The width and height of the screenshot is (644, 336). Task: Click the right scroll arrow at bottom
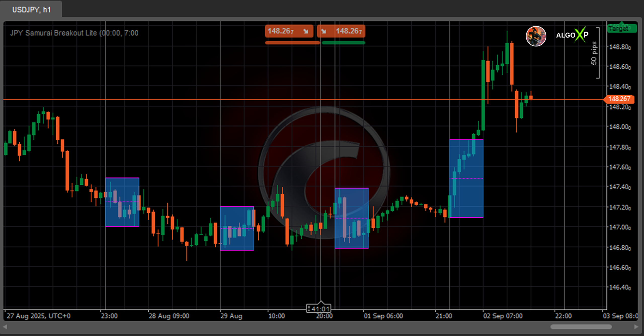pyautogui.click(x=636, y=327)
